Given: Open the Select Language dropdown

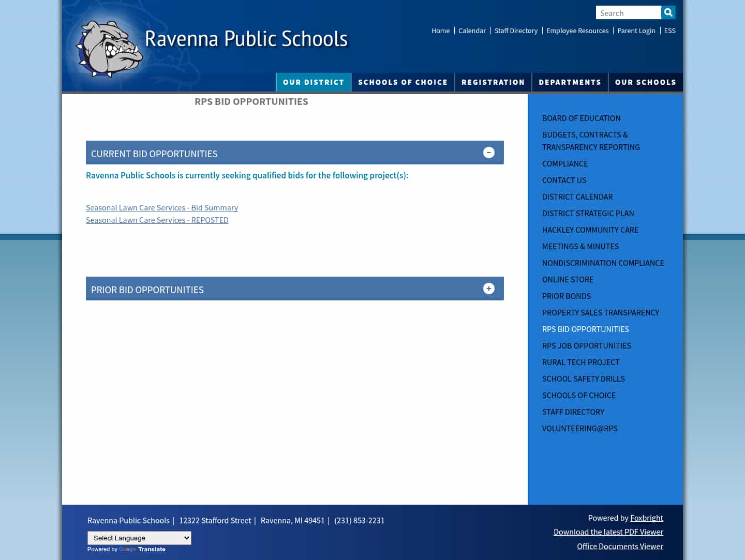Looking at the screenshot, I should pyautogui.click(x=139, y=538).
